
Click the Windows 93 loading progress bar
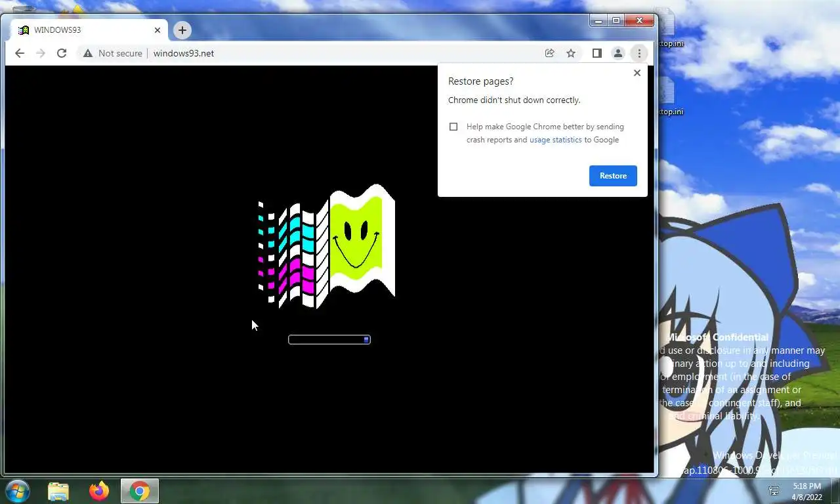pos(329,339)
